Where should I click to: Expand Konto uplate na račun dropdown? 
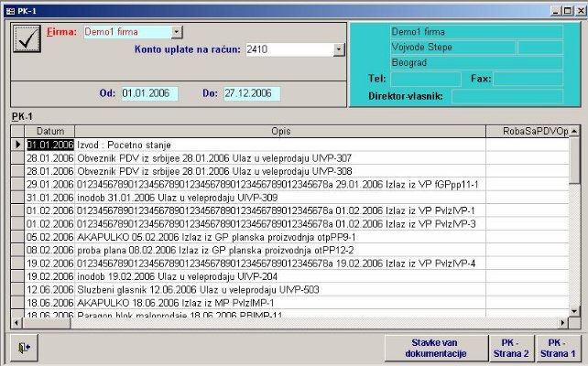339,49
